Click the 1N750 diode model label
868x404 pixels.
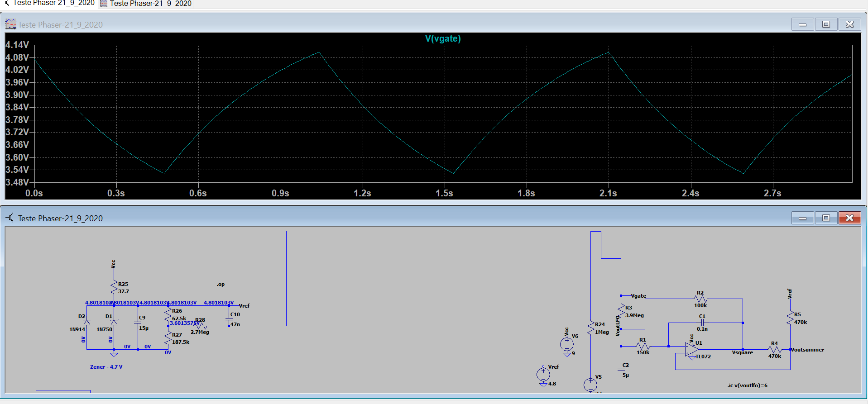[104, 329]
